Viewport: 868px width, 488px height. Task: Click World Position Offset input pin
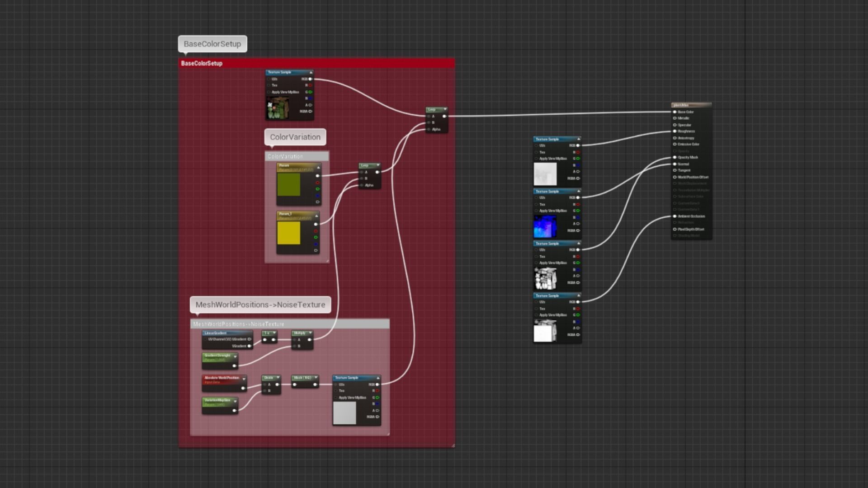pos(675,177)
